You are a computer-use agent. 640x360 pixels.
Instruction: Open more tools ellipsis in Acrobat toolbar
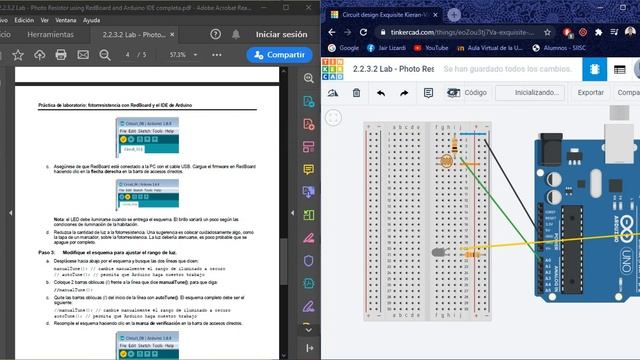point(217,55)
